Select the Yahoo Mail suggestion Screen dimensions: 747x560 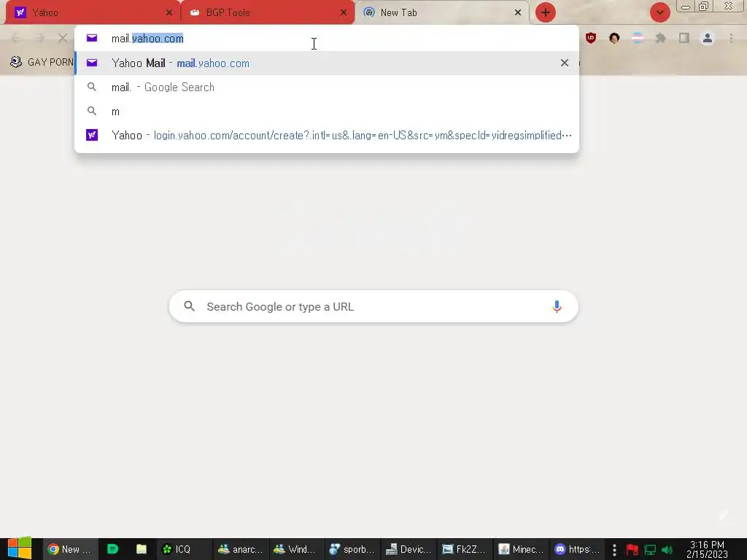326,63
